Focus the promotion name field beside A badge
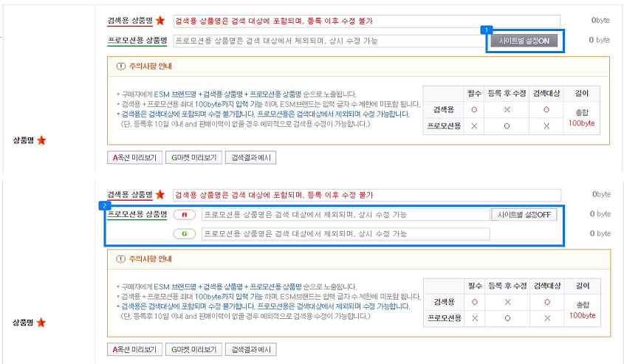 click(345, 215)
